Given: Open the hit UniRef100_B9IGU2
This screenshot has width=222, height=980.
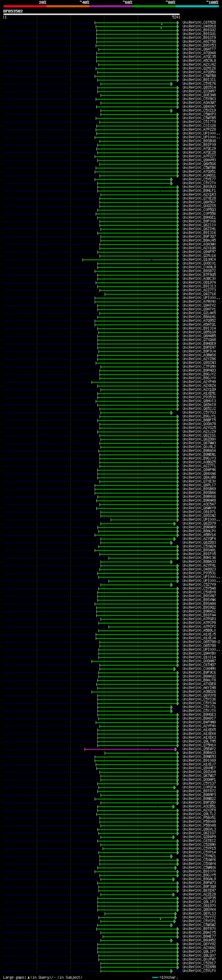Looking at the screenshot, I should [199, 30].
